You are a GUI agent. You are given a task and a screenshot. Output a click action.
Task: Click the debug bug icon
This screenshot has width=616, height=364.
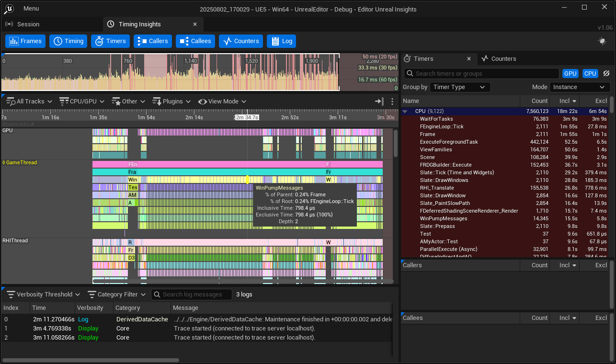[x=603, y=41]
